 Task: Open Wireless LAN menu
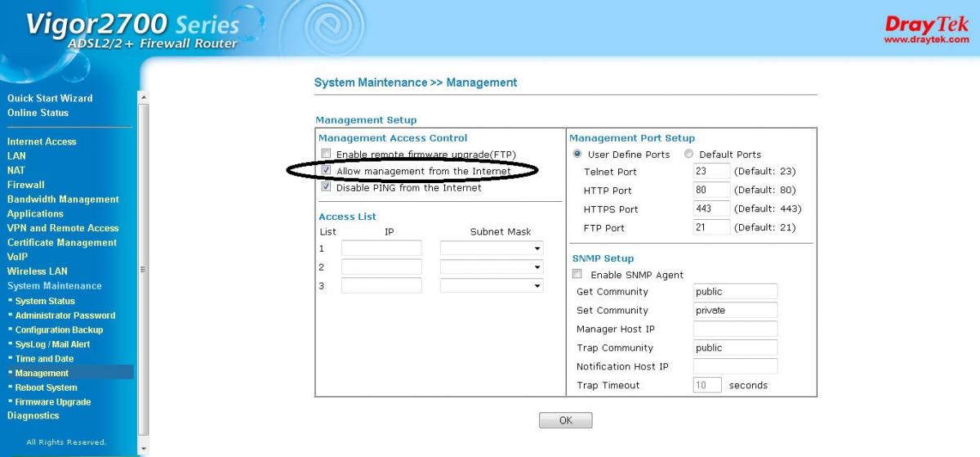pos(38,271)
